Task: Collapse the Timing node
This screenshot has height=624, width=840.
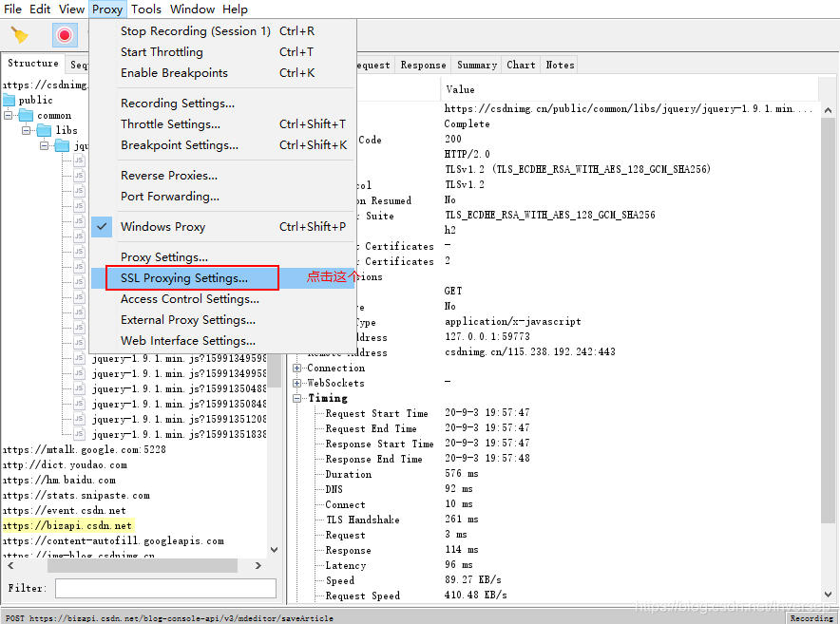Action: 296,399
